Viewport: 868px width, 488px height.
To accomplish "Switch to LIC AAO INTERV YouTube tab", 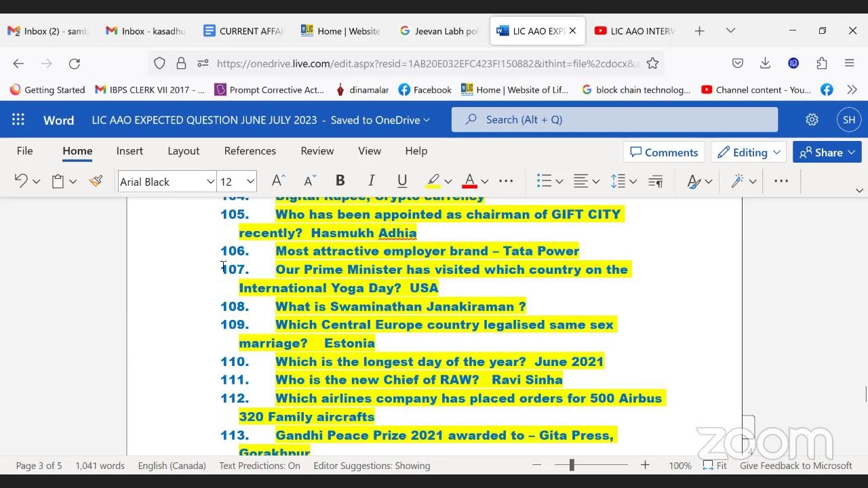I will [634, 30].
